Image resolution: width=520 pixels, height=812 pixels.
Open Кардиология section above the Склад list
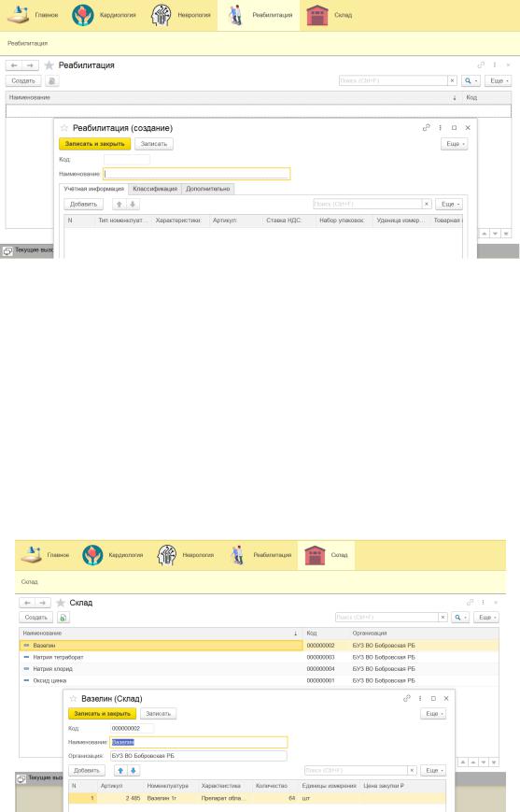(112, 555)
